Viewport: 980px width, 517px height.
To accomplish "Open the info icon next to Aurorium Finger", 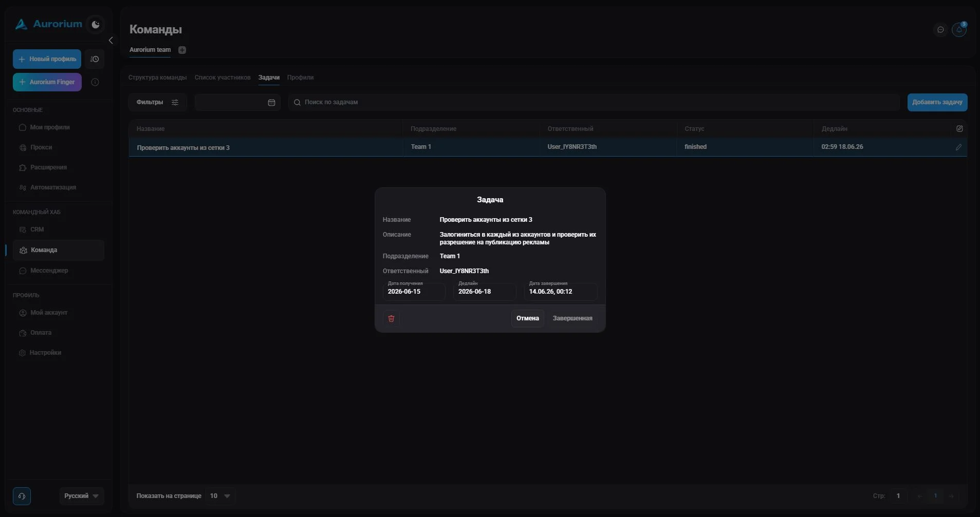I will 95,82.
